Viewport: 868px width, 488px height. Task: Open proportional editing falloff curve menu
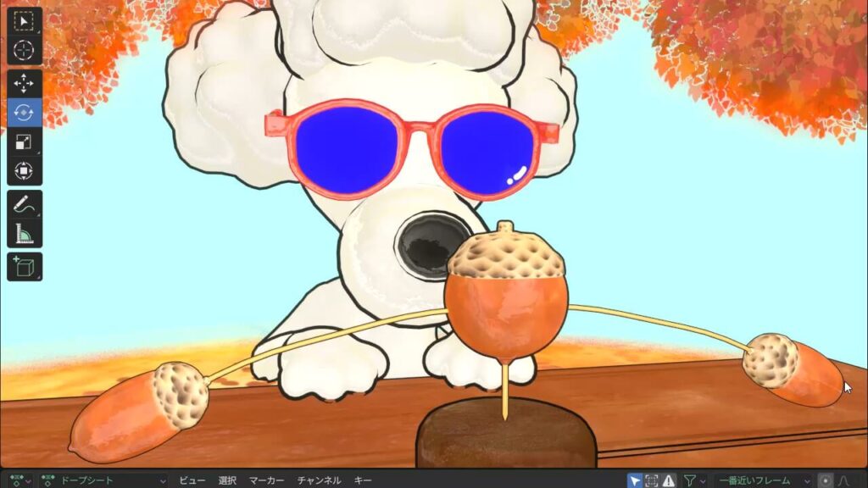[844, 480]
